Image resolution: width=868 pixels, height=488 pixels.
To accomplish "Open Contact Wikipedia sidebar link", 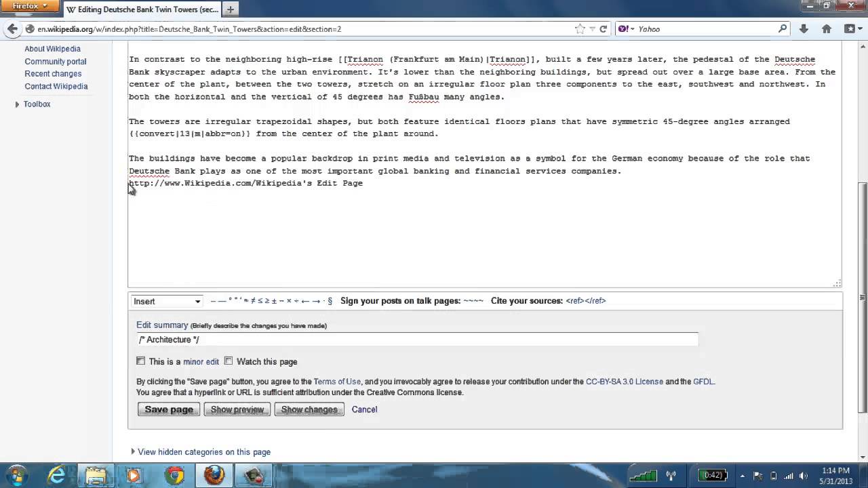I will [x=56, y=87].
